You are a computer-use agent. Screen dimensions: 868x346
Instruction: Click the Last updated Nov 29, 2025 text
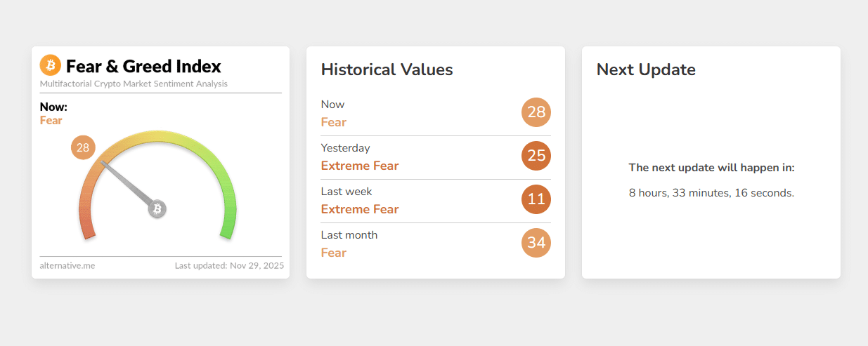tap(229, 265)
